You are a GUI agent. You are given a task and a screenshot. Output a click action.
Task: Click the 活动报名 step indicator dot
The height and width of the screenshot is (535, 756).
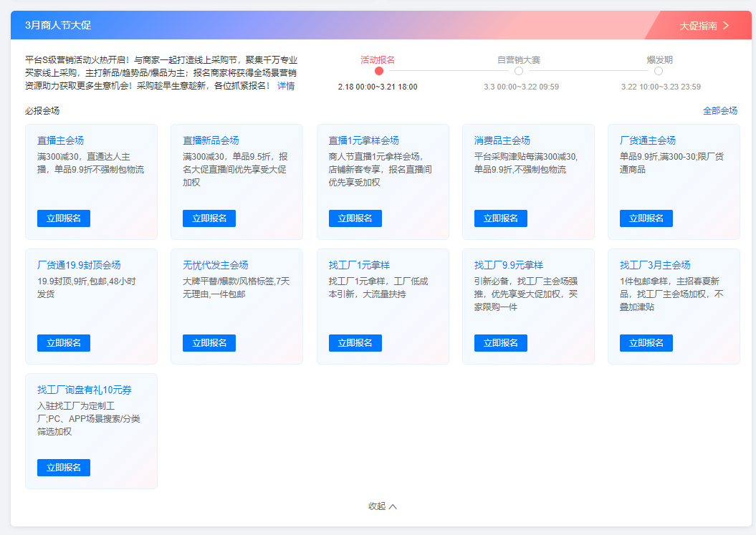point(378,71)
